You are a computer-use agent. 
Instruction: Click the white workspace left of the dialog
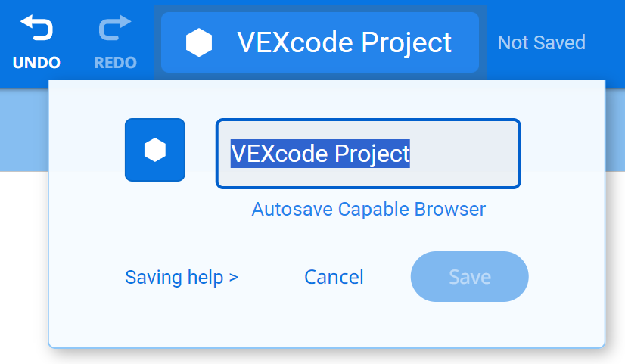tap(23, 265)
